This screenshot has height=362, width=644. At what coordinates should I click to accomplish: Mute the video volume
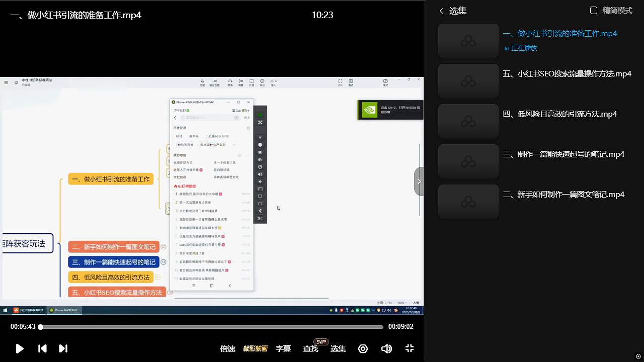(386, 348)
